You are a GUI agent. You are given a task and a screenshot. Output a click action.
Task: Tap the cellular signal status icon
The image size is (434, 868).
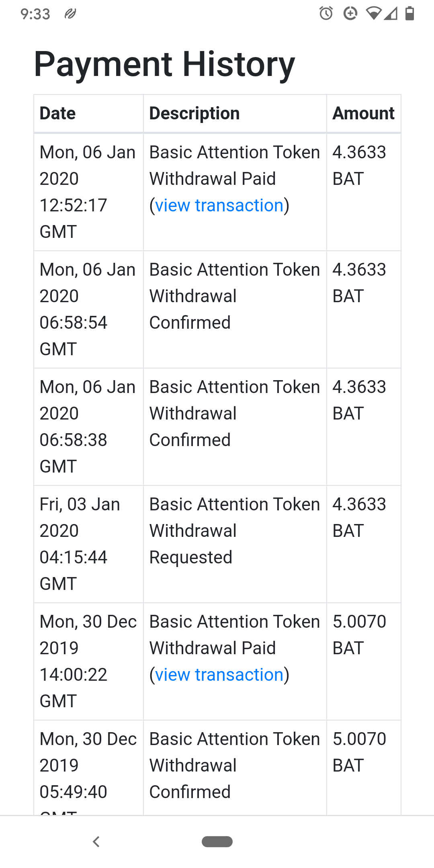pyautogui.click(x=391, y=14)
